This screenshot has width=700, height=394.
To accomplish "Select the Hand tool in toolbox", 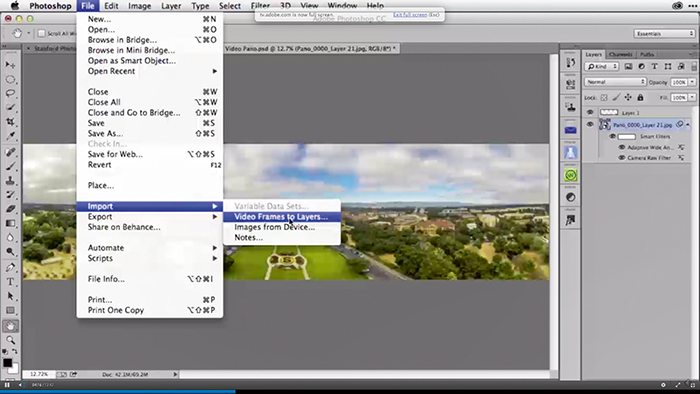I will 10,326.
